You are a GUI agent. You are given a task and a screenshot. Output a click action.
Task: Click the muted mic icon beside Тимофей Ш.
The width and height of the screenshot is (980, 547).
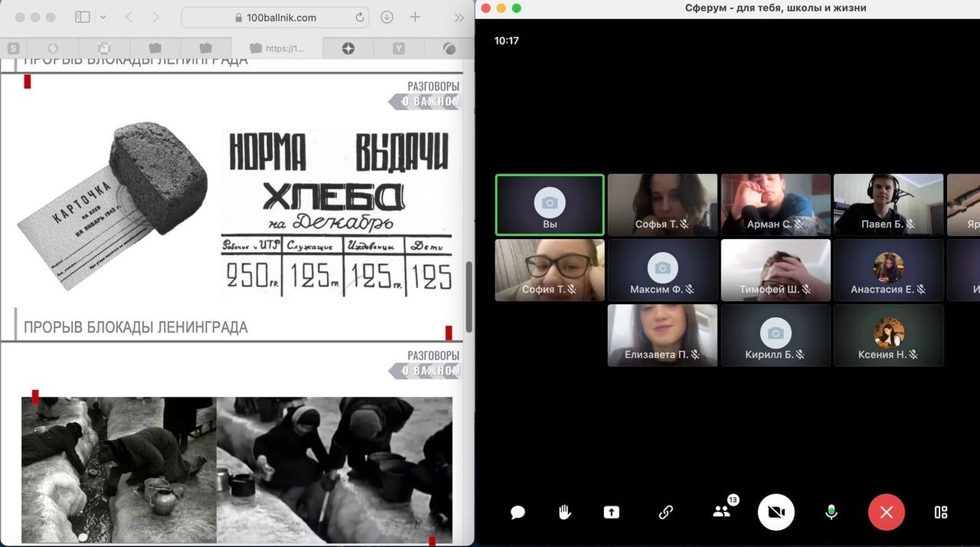[x=806, y=290]
